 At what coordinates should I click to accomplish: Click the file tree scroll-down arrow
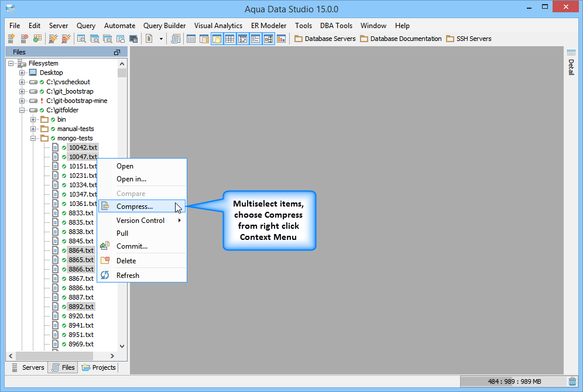122,346
